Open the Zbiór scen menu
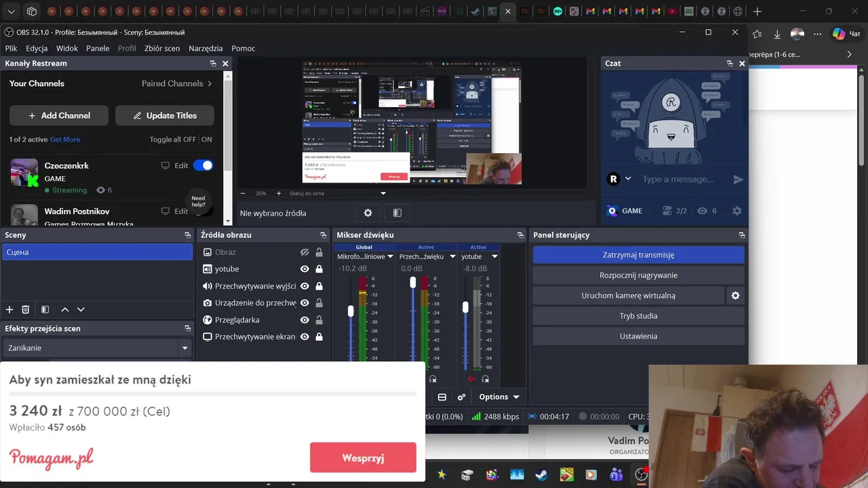 click(162, 48)
